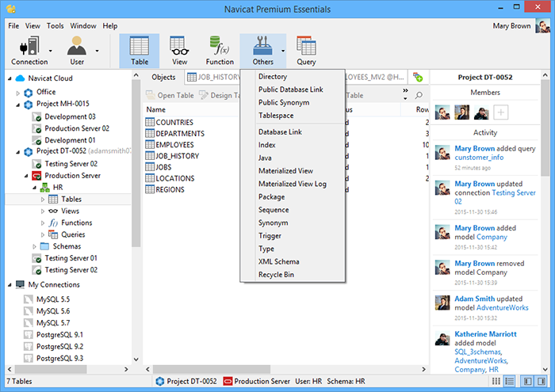Image resolution: width=555 pixels, height=392 pixels.
Task: Click the navigation tree vertical scrollbar
Action: click(136, 164)
